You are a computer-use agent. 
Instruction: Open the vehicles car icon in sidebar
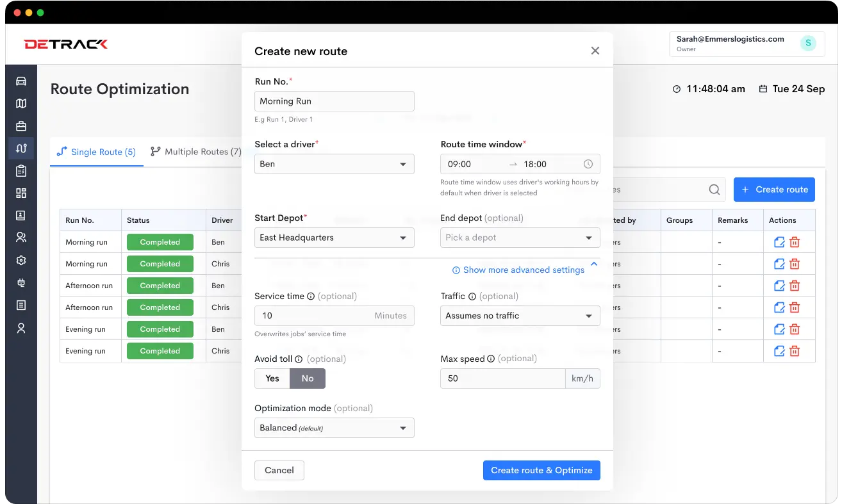[21, 81]
